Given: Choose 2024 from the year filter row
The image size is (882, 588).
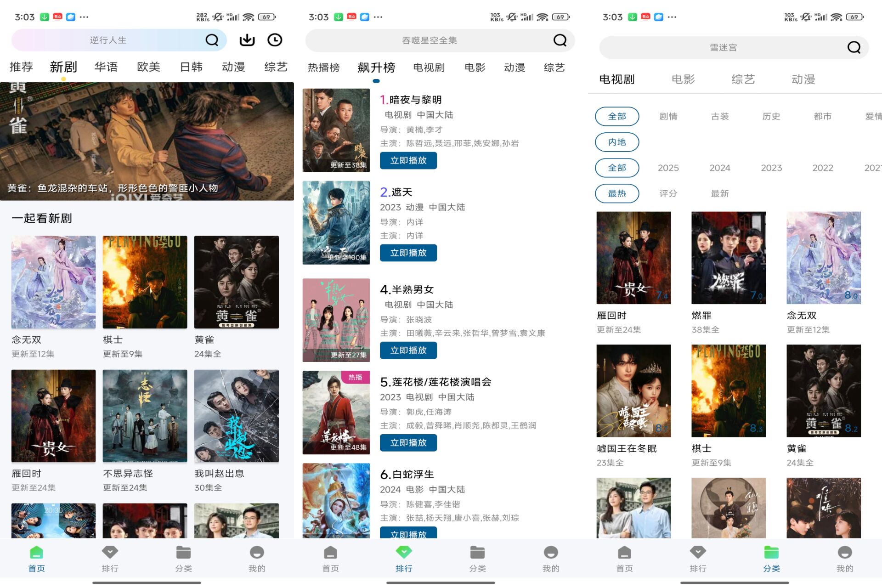Looking at the screenshot, I should click(719, 168).
